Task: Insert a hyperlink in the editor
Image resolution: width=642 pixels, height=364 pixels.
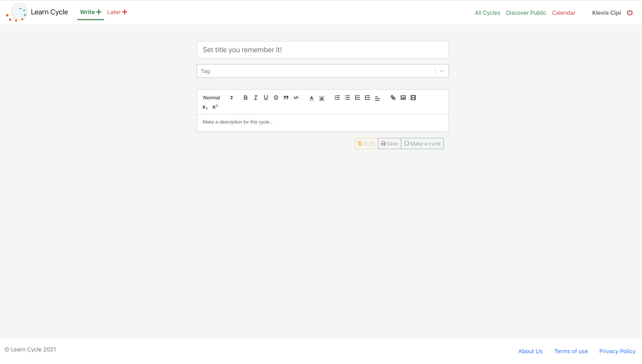Action: 393,98
